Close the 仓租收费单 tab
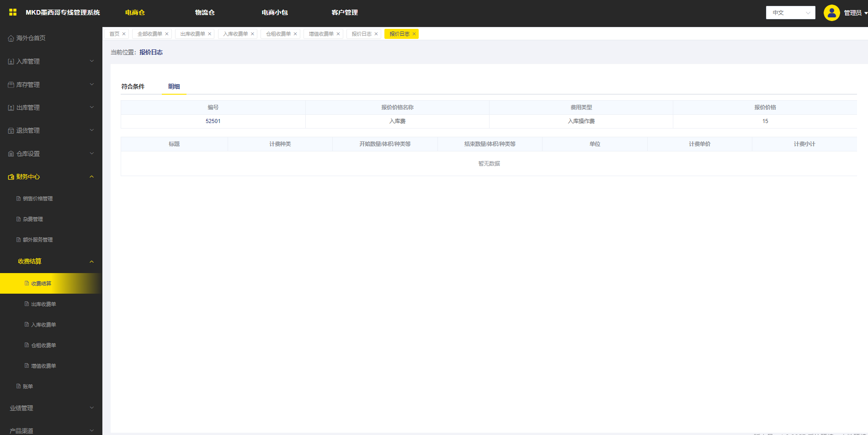The height and width of the screenshot is (435, 868). coord(295,34)
